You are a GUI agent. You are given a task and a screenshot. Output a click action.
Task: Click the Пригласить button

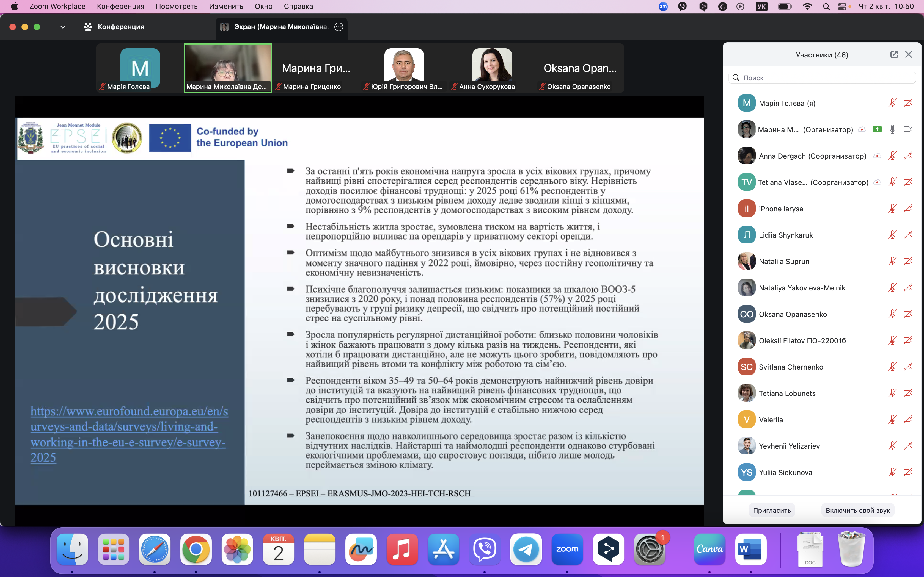click(x=772, y=510)
